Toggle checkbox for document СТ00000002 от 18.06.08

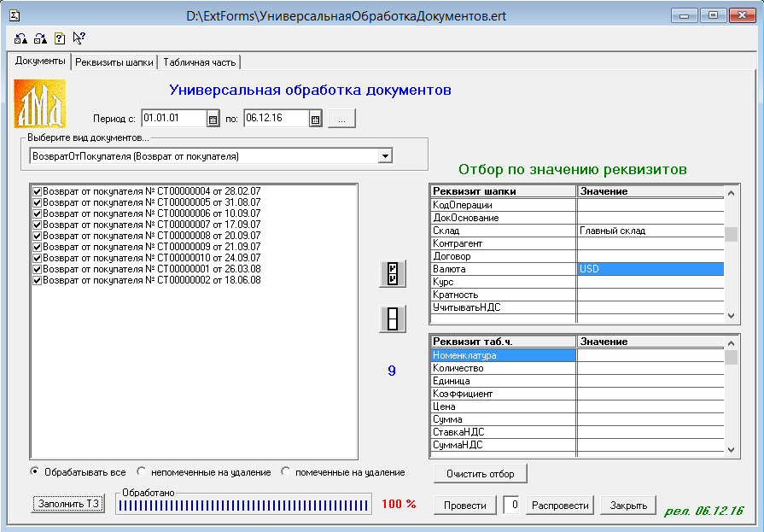[37, 280]
